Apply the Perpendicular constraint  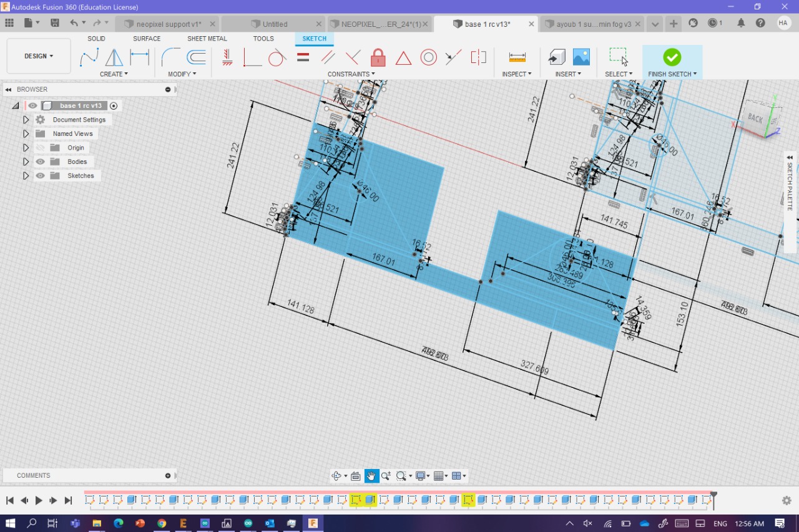pyautogui.click(x=252, y=57)
